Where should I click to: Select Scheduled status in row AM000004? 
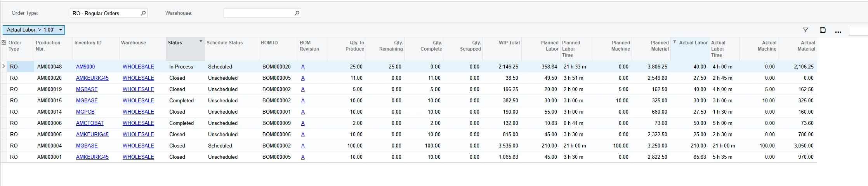(232, 146)
